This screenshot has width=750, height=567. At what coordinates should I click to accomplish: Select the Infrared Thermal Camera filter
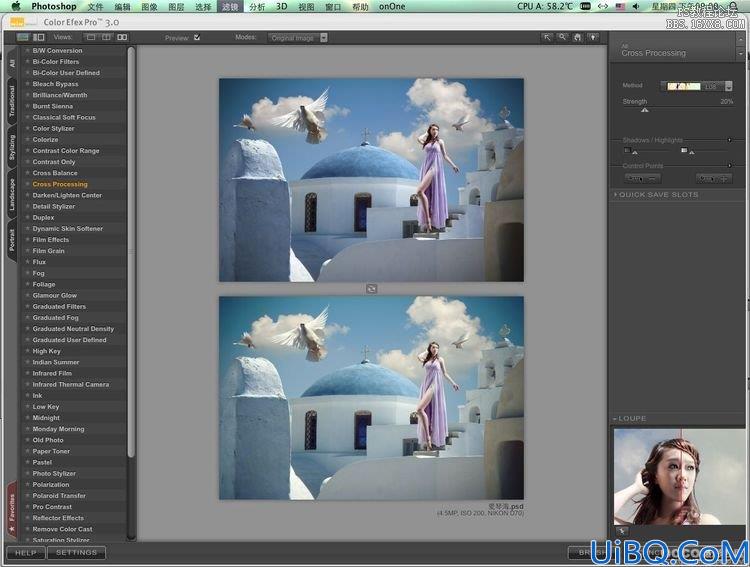click(71, 384)
